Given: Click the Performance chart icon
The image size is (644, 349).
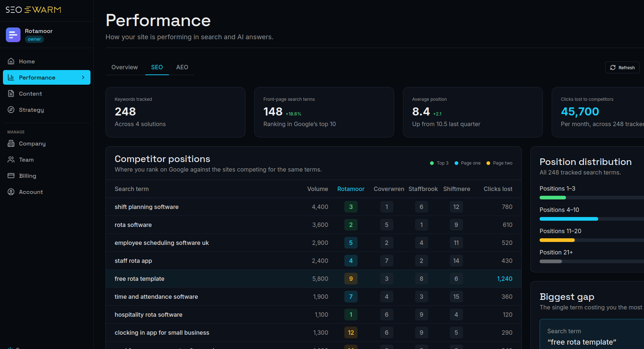Looking at the screenshot, I should pos(11,77).
